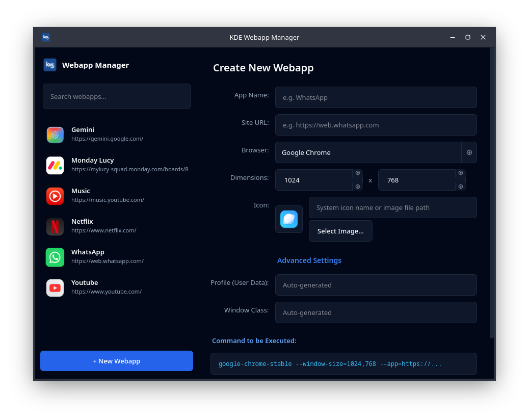Click the https://gemini.google.com/ URL text
Image resolution: width=529 pixels, height=420 pixels.
pyautogui.click(x=108, y=139)
